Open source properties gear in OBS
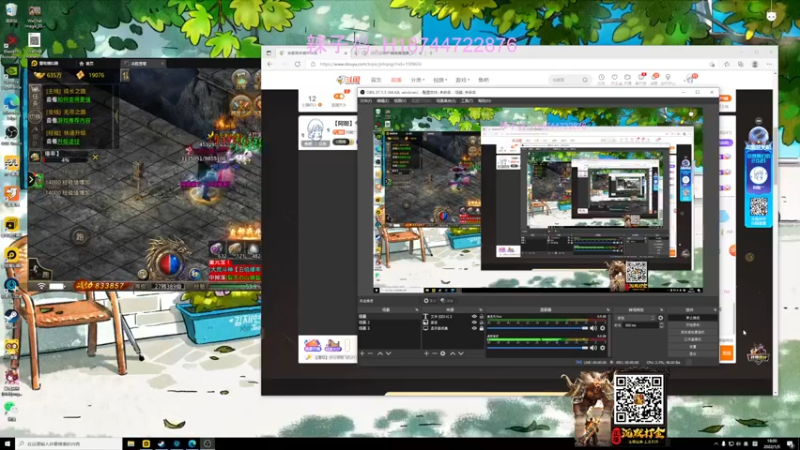The width and height of the screenshot is (800, 450). (443, 353)
